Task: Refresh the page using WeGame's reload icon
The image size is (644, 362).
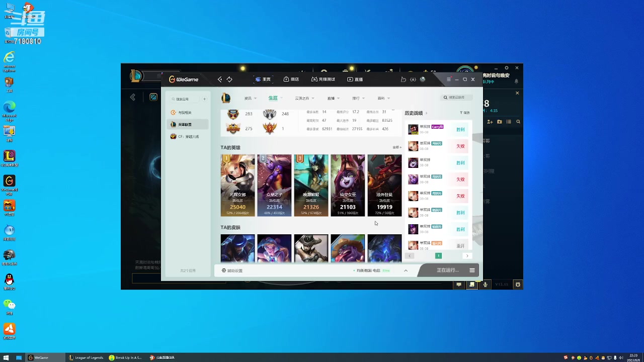Action: pyautogui.click(x=229, y=79)
